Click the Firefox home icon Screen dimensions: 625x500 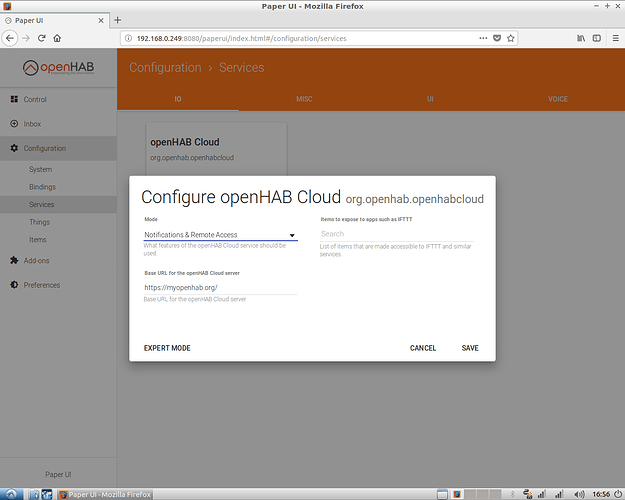[58, 37]
